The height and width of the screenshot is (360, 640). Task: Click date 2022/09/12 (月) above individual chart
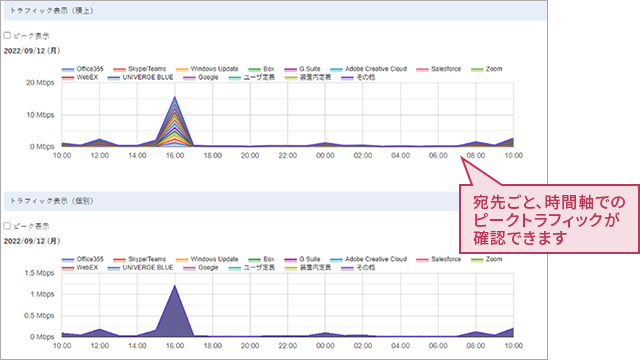click(x=32, y=241)
